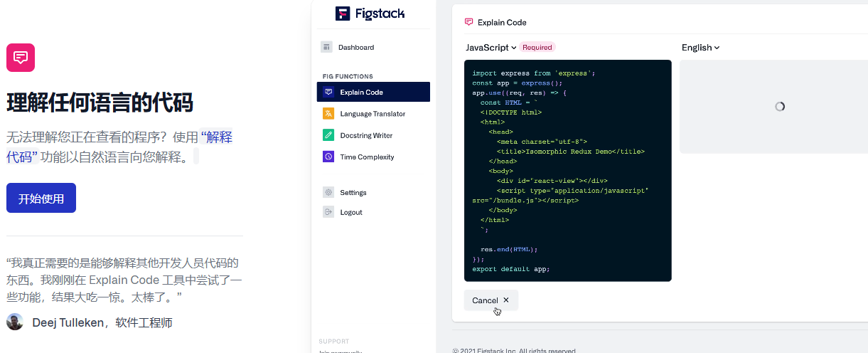Click the Dashboard icon in sidebar
This screenshot has height=353, width=868.
tap(326, 47)
